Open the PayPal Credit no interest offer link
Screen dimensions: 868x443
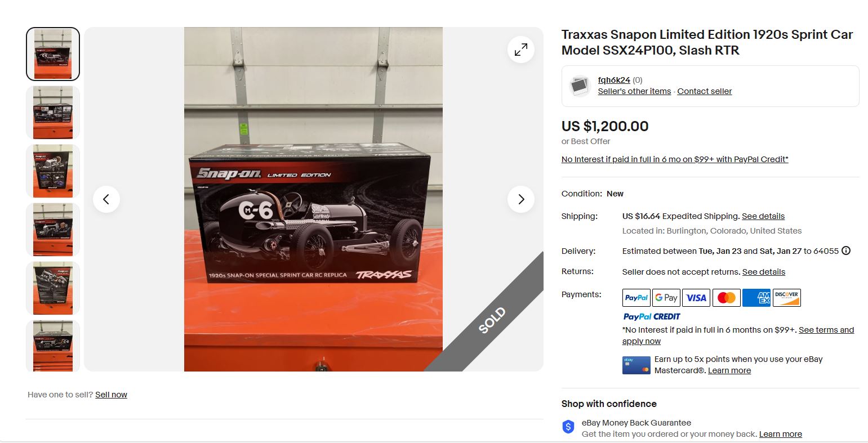pyautogui.click(x=675, y=159)
